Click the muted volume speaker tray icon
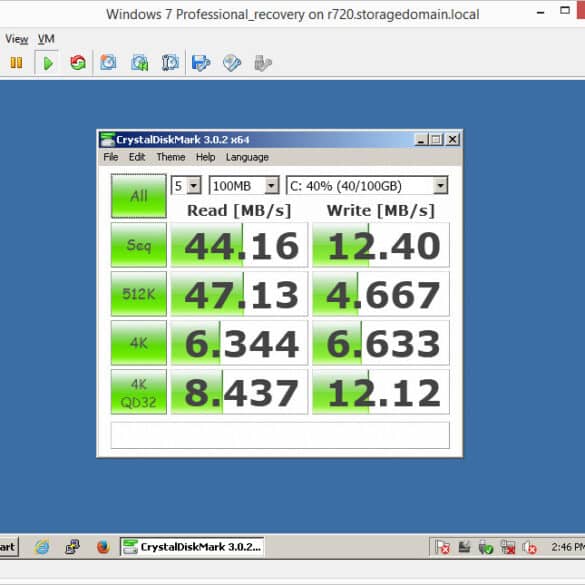The image size is (585, 585). click(529, 547)
